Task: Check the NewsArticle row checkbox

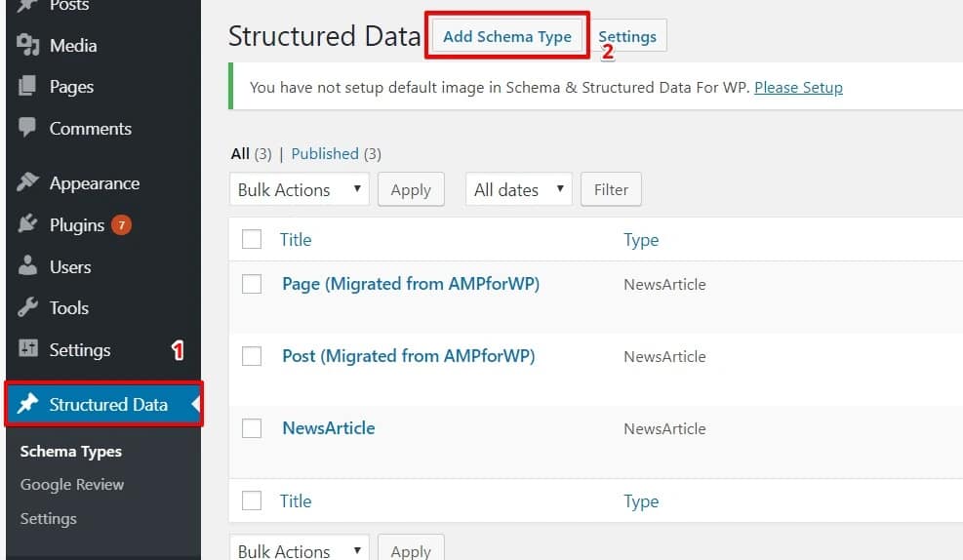Action: pos(252,427)
